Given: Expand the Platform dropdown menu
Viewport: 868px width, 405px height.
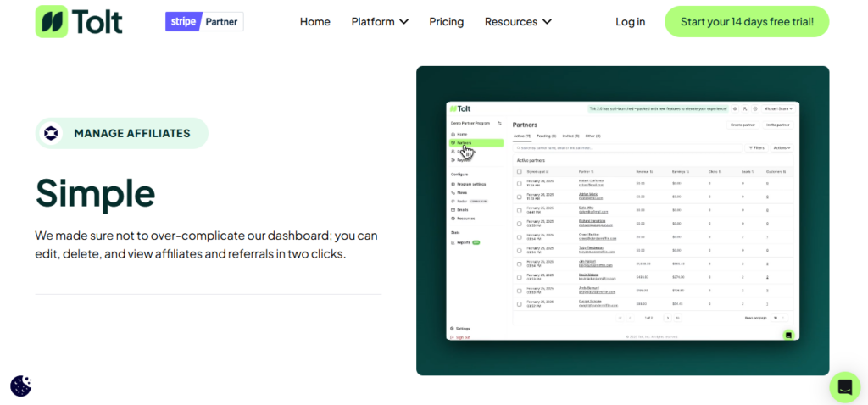Looking at the screenshot, I should tap(380, 21).
